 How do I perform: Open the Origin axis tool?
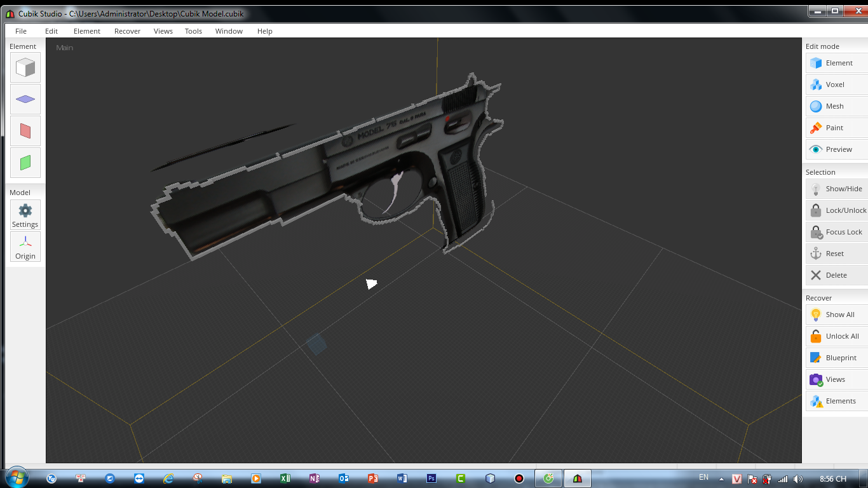pos(25,247)
